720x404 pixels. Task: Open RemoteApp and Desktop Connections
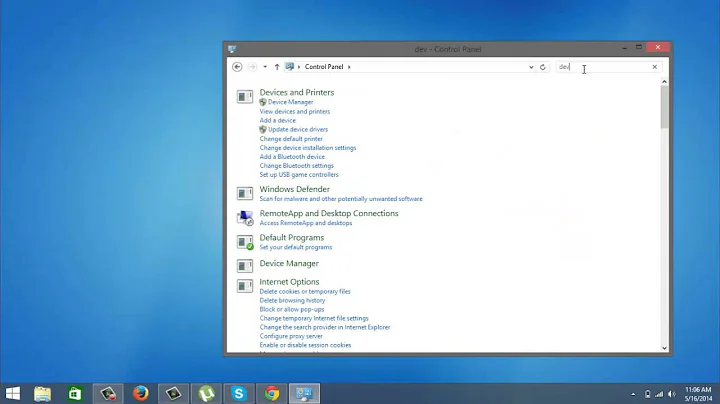pos(329,213)
